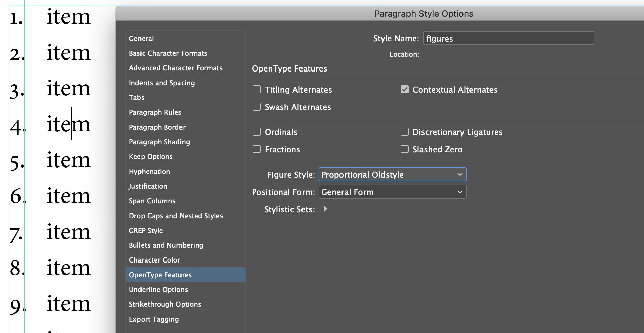Enable the Fractions checkbox
644x333 pixels.
[x=257, y=149]
